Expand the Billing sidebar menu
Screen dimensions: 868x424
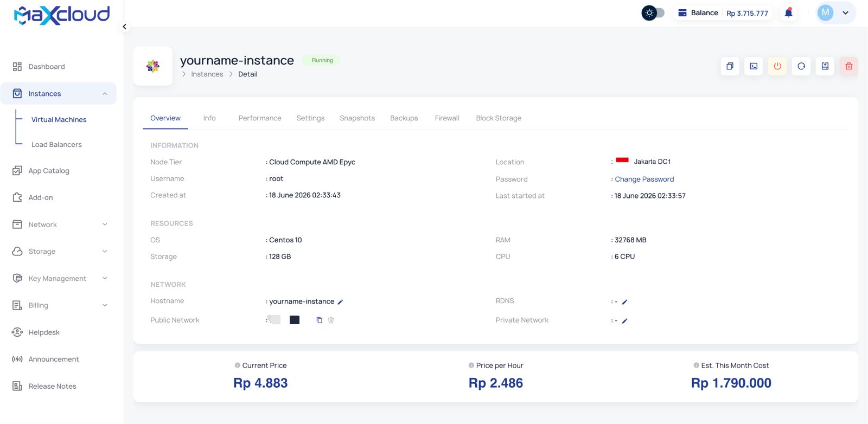pos(105,305)
